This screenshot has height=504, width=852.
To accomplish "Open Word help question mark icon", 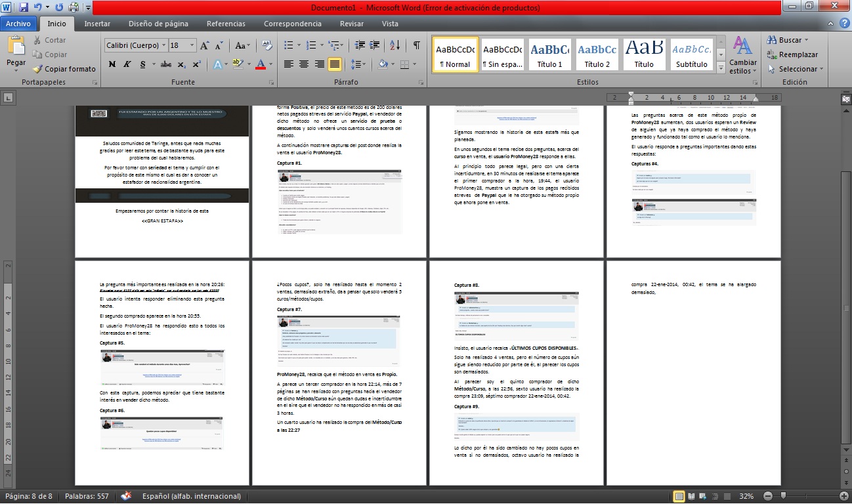I will [845, 24].
